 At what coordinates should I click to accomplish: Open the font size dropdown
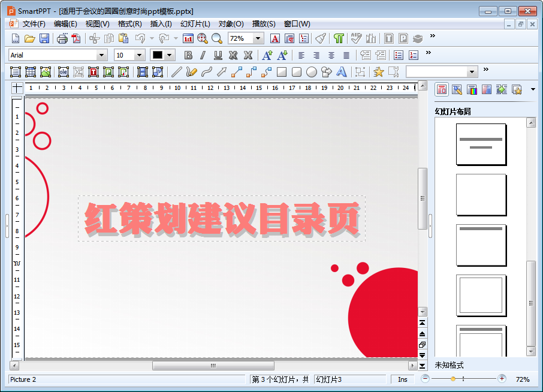tap(139, 55)
